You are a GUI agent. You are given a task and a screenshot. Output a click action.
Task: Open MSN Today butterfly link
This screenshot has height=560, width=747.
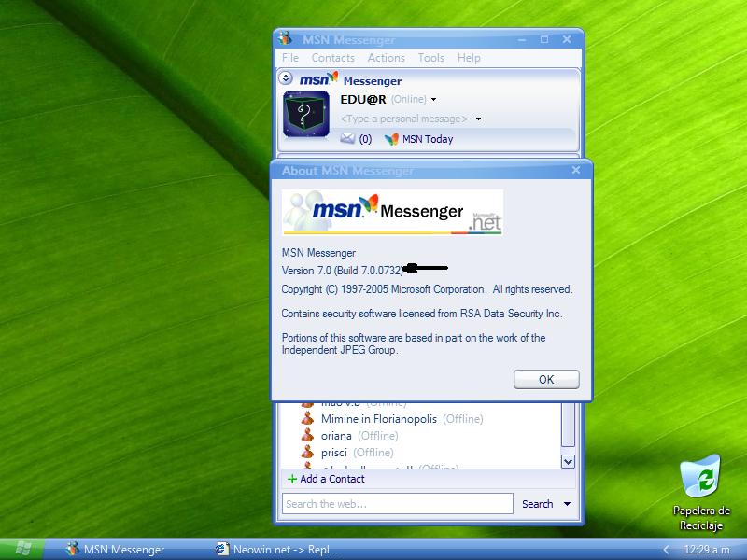point(418,139)
